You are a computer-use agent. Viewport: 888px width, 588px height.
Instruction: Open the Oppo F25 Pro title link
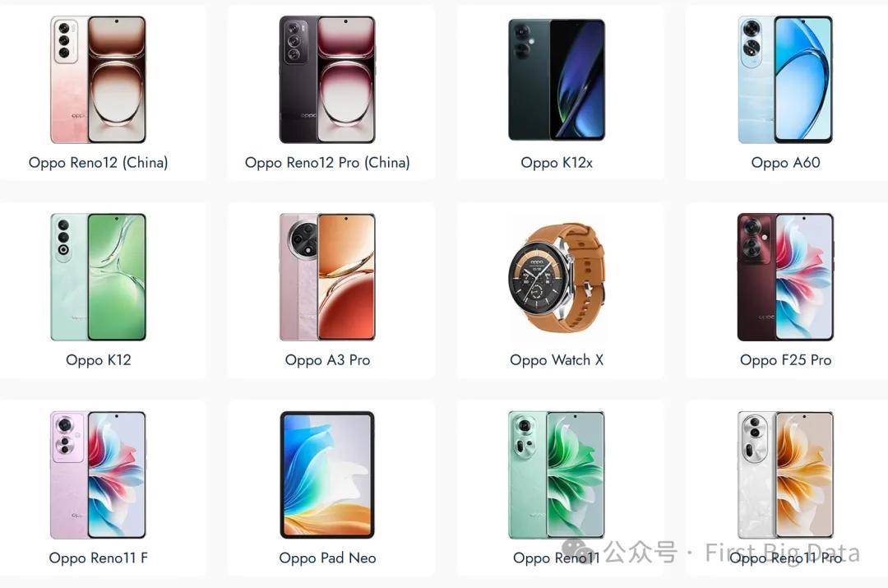(785, 360)
